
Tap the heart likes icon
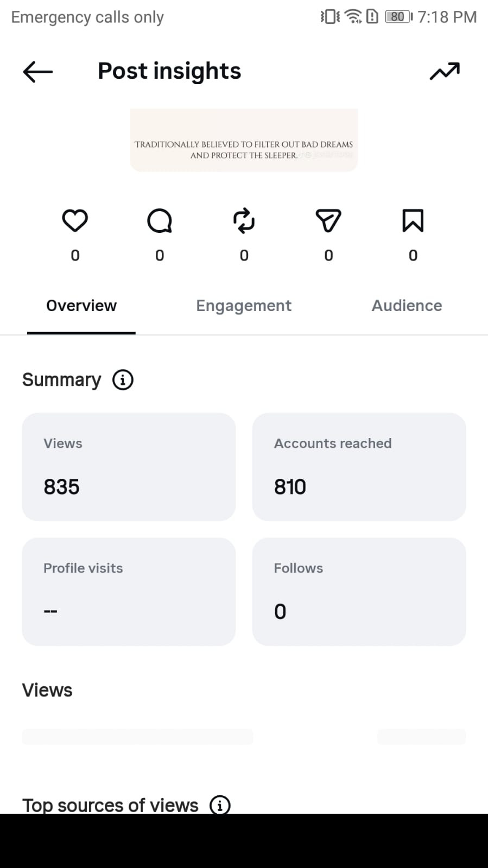(x=75, y=221)
